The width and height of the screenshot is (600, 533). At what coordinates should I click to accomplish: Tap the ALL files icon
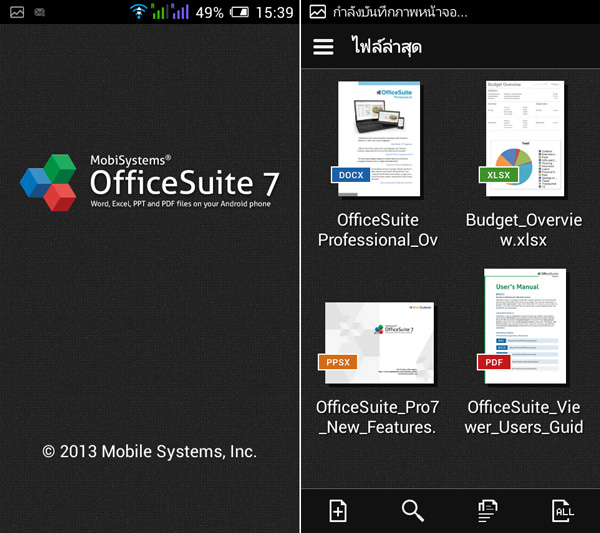562,510
